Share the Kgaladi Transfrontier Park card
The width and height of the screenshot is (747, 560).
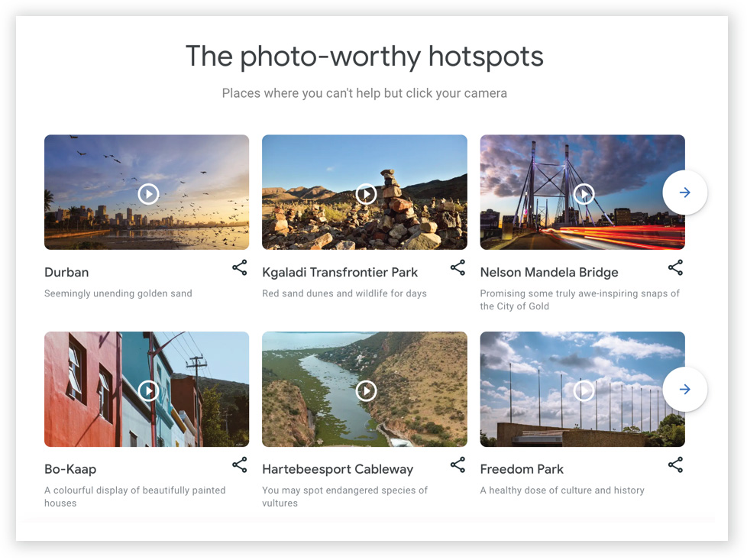click(458, 268)
